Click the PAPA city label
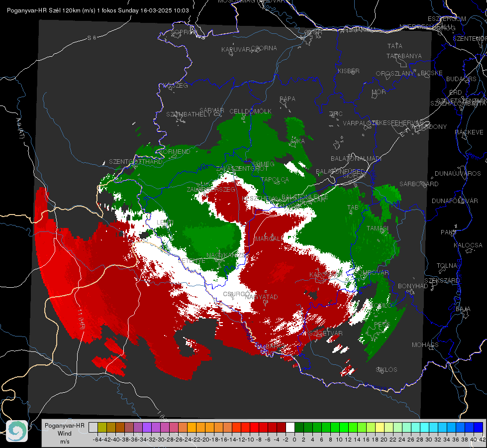The width and height of the screenshot is (487, 448). pyautogui.click(x=288, y=99)
